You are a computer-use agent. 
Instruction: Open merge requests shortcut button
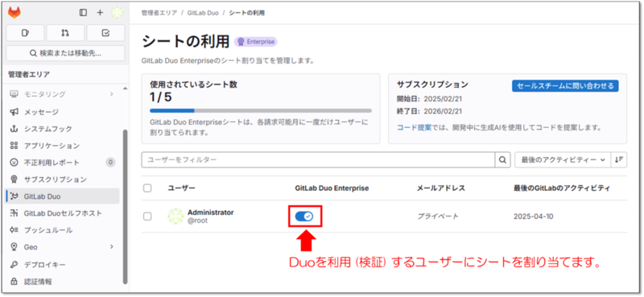[65, 33]
